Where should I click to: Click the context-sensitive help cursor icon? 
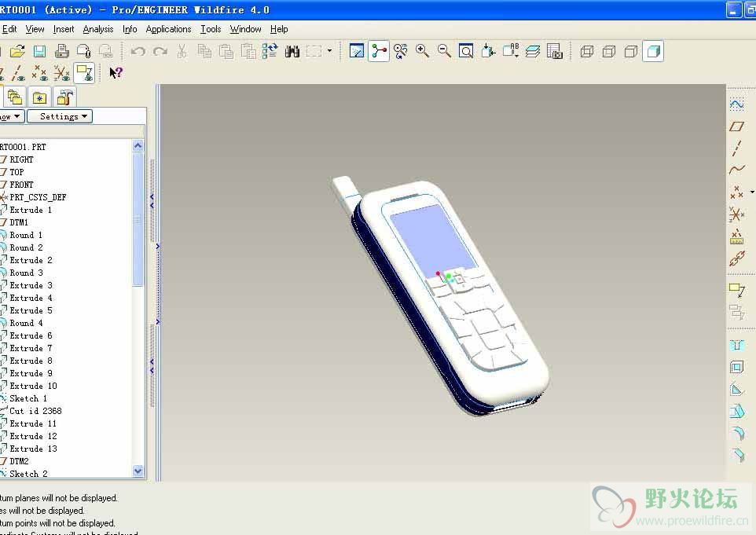116,73
